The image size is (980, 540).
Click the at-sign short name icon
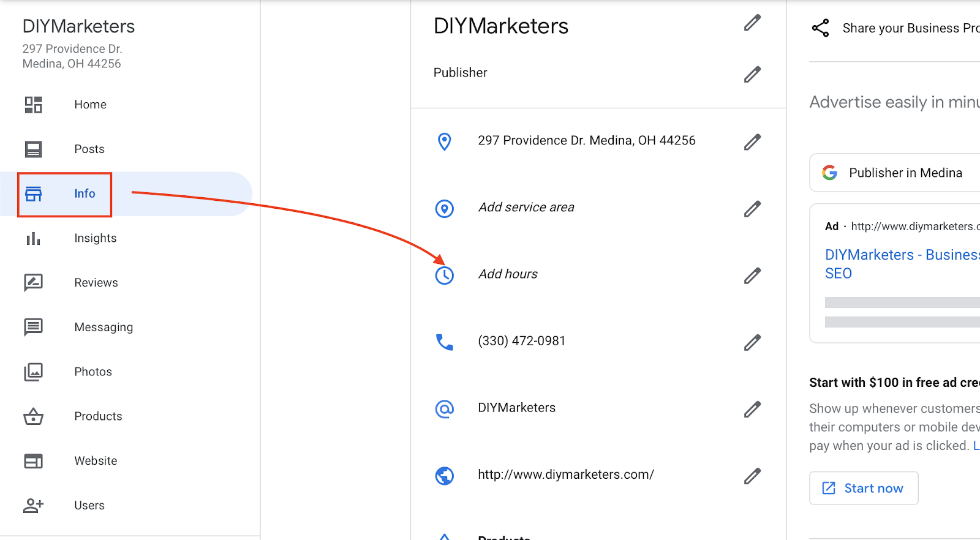point(445,409)
